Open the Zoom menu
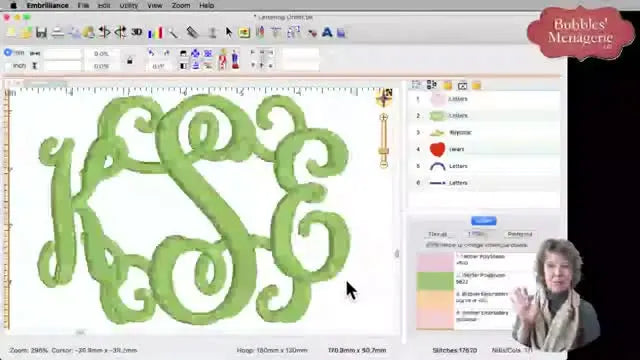Viewport: 640px width, 360px height. tap(181, 5)
